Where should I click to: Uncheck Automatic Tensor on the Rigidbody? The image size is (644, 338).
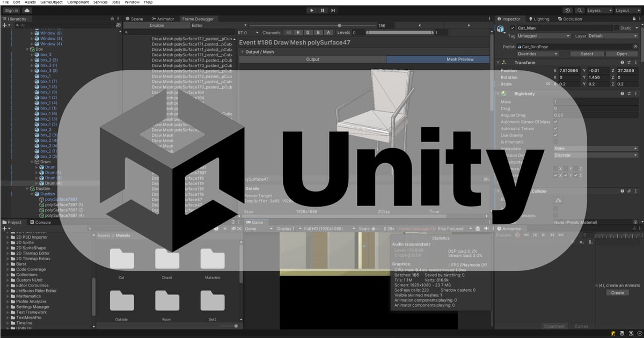pyautogui.click(x=555, y=129)
